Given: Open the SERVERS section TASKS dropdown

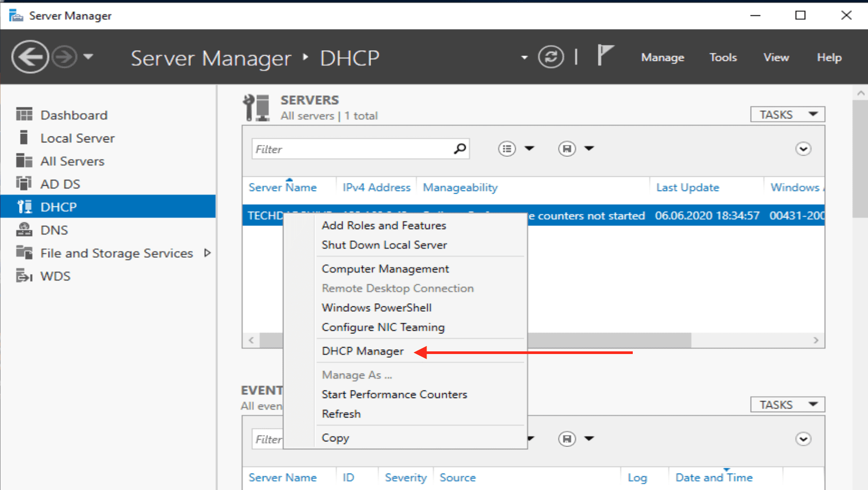Looking at the screenshot, I should click(788, 114).
